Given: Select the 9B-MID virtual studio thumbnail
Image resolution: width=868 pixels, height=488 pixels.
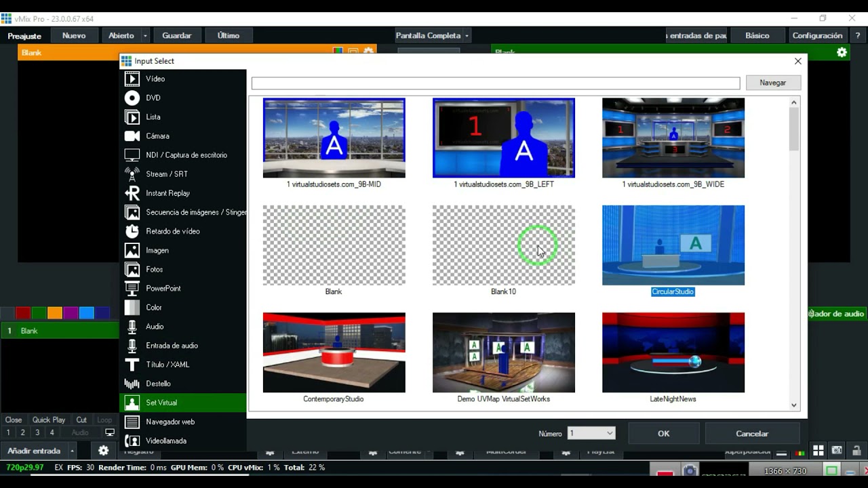Looking at the screenshot, I should (334, 138).
